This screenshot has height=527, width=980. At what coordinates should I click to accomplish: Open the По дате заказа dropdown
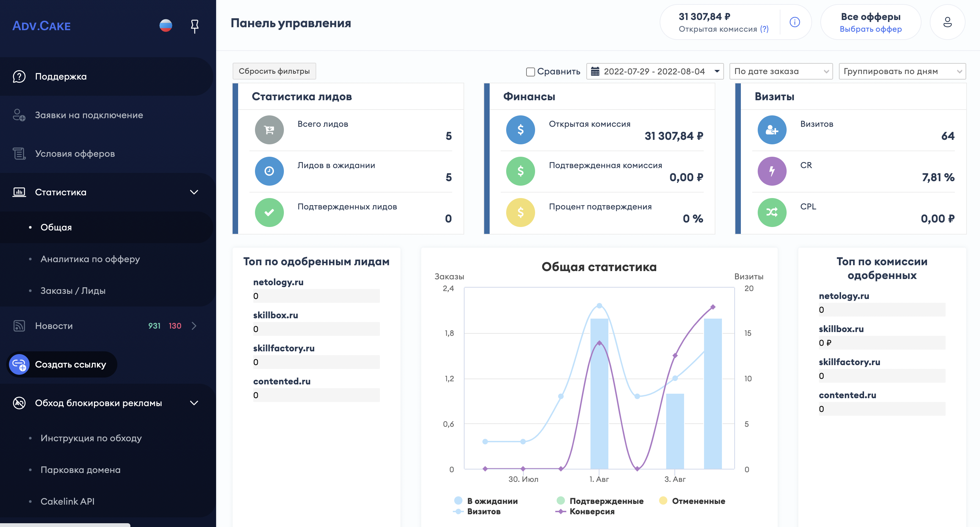(x=781, y=71)
